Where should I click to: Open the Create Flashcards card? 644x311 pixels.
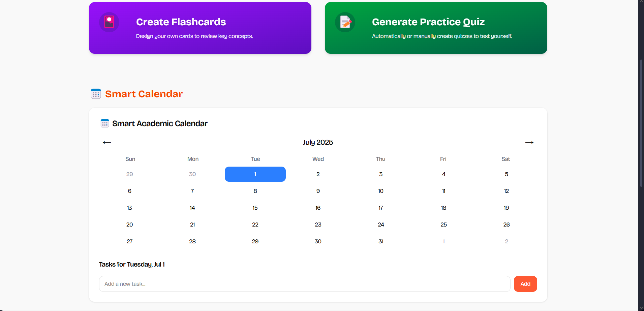tap(200, 28)
